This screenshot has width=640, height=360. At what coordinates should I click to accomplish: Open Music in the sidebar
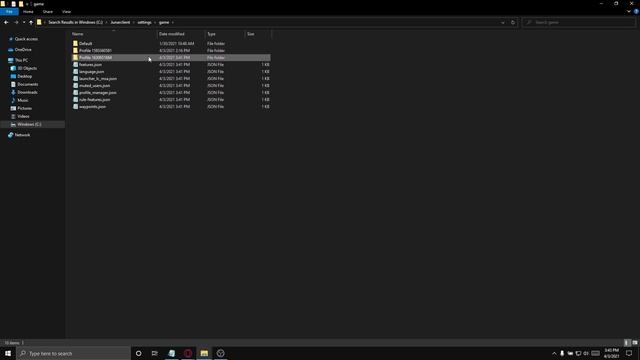[22, 100]
